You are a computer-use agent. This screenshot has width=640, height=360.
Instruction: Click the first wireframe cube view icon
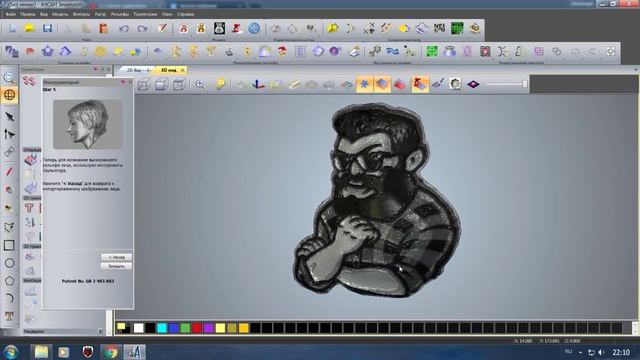(x=144, y=84)
